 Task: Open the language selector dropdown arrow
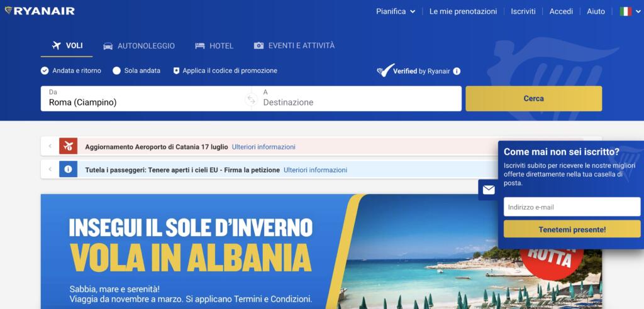(x=639, y=12)
